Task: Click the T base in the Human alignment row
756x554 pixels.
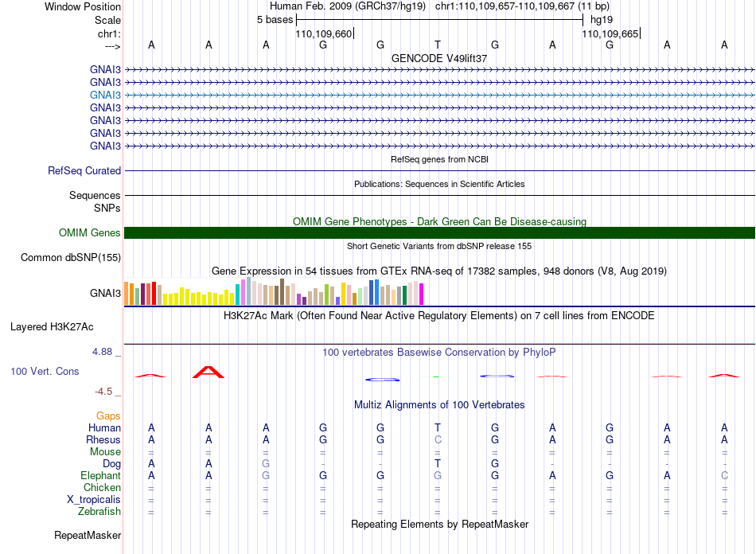Action: [x=438, y=427]
